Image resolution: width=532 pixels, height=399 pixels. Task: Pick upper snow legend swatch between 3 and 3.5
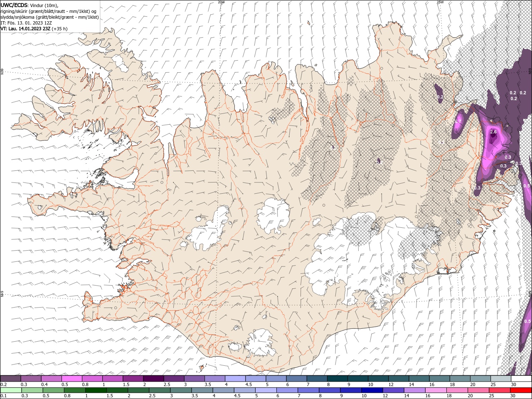click(x=194, y=378)
